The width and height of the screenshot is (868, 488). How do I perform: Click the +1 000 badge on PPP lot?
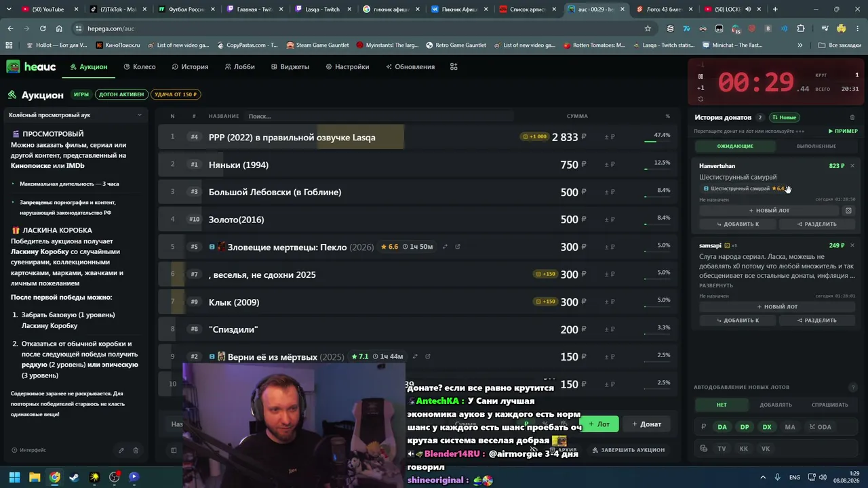534,137
